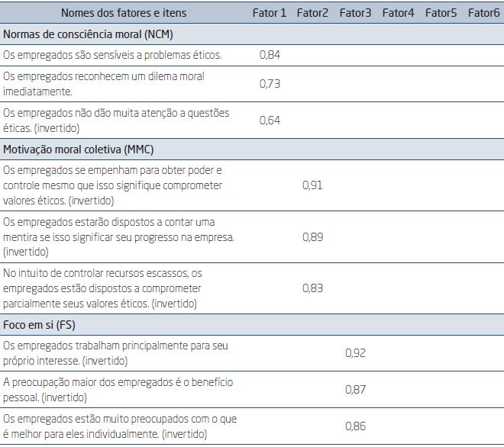Select the 0,91 loading value
This screenshot has width=504, height=447.
[313, 185]
